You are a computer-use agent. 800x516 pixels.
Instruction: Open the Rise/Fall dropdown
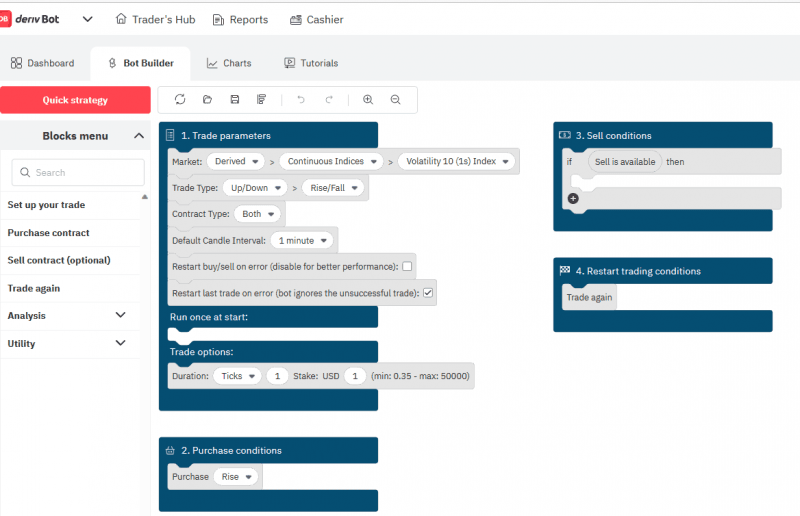pos(333,188)
